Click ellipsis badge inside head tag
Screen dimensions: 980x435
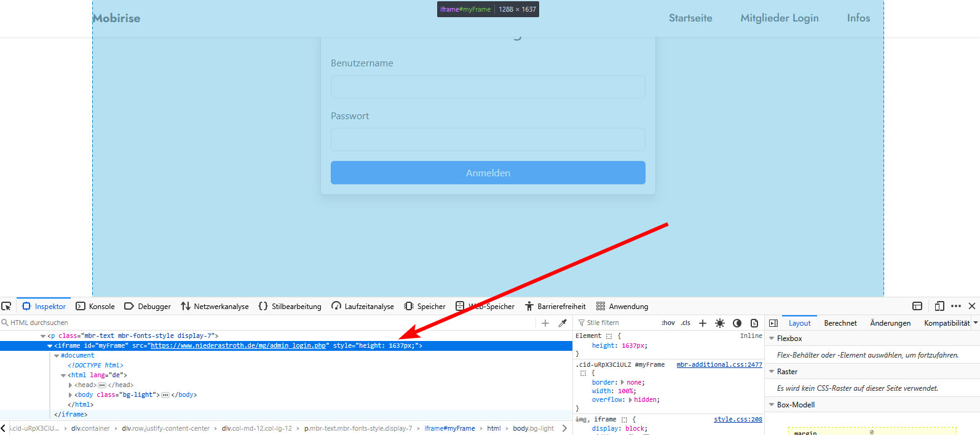(x=102, y=385)
